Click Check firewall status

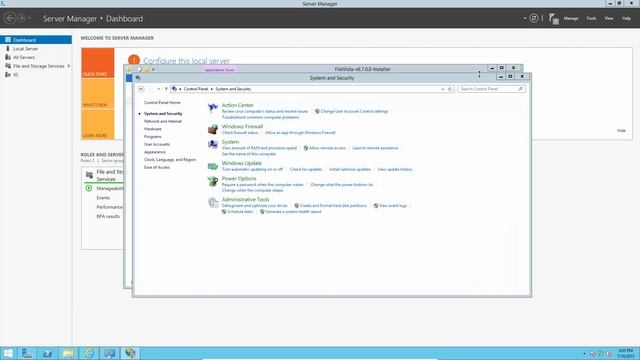pos(240,133)
